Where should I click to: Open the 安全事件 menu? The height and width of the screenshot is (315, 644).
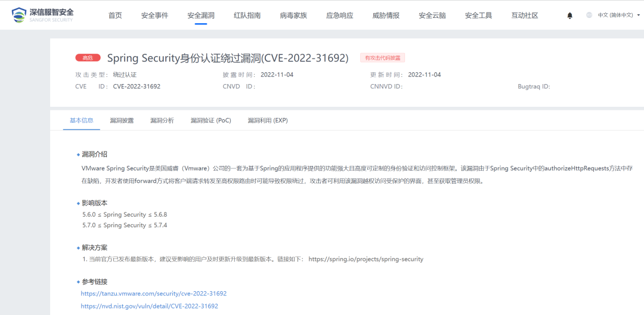click(154, 16)
